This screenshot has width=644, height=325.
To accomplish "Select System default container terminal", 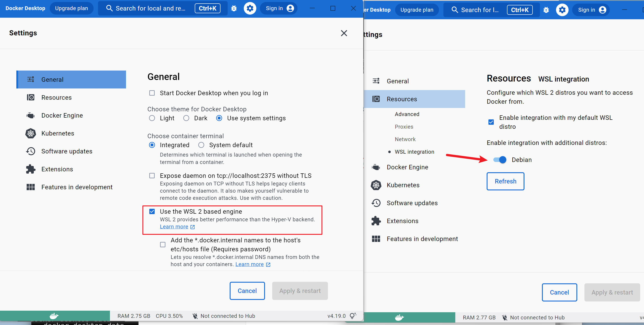I will click(201, 145).
